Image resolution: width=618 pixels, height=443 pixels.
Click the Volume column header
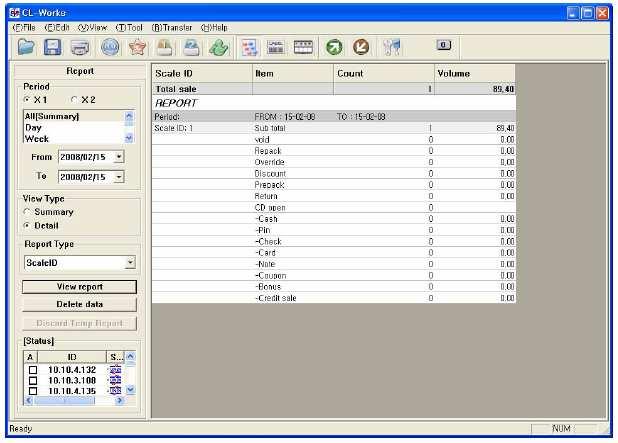475,74
